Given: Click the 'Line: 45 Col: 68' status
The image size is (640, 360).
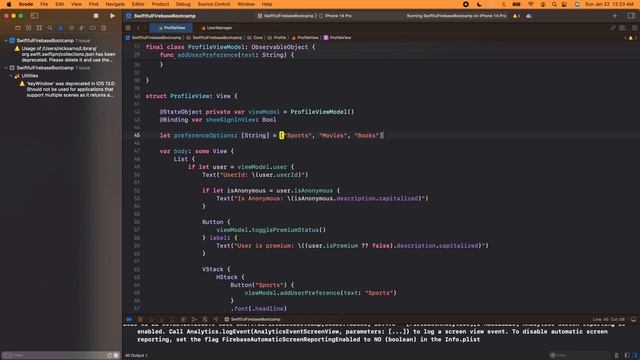Looking at the screenshot, I should (x=609, y=319).
